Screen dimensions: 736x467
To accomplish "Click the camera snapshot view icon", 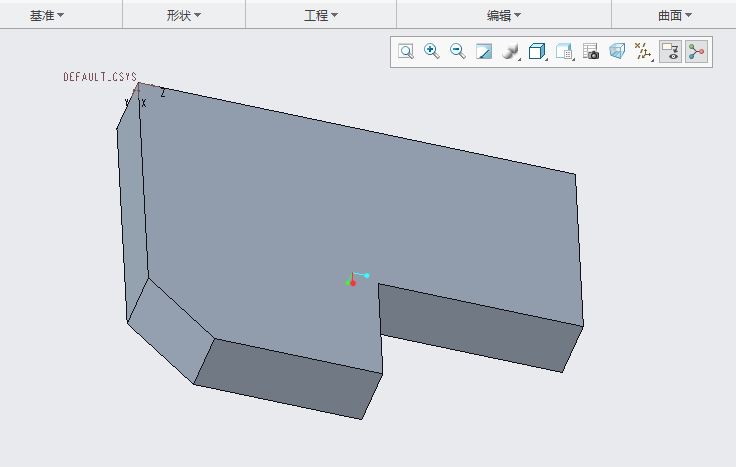I will pyautogui.click(x=591, y=52).
